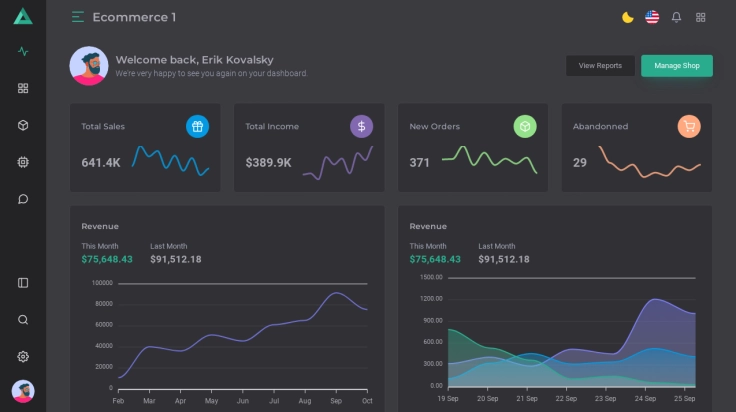Open the user avatar menu at sidebar bottom
736x412 pixels.
[23, 391]
